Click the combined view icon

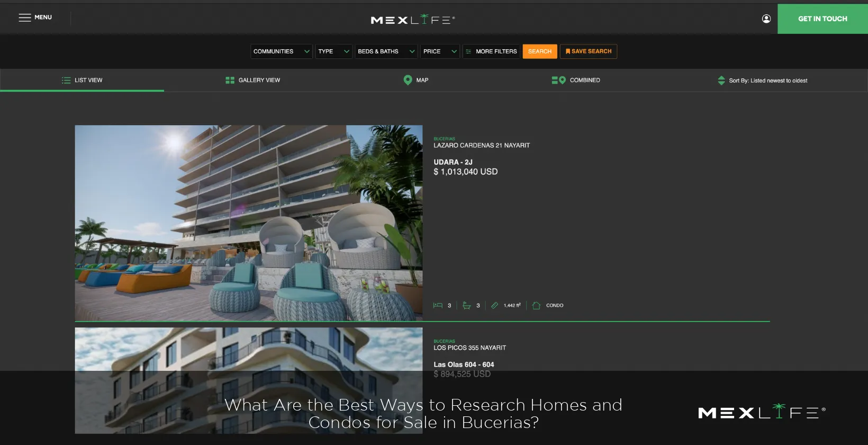(x=558, y=80)
